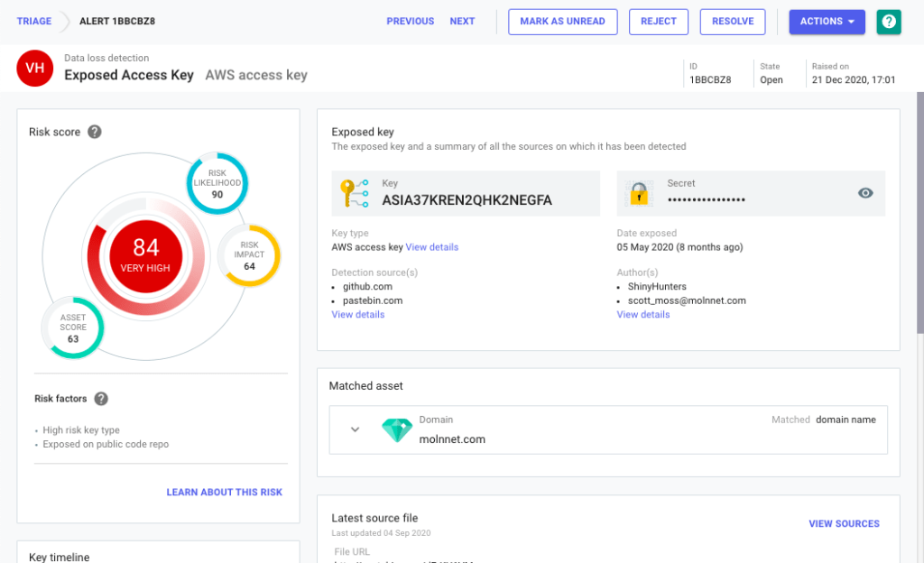Image resolution: width=924 pixels, height=563 pixels.
Task: Click the masked secret dots
Action: (706, 200)
